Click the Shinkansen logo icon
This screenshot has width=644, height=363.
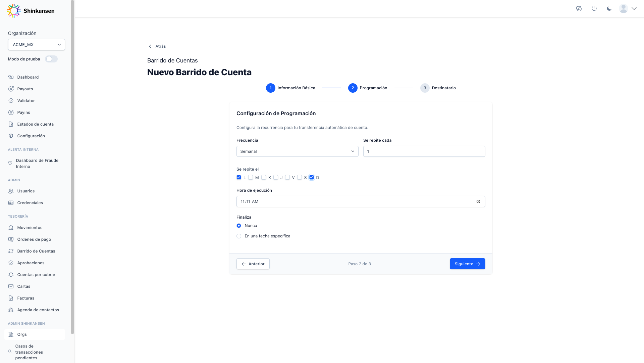click(13, 11)
